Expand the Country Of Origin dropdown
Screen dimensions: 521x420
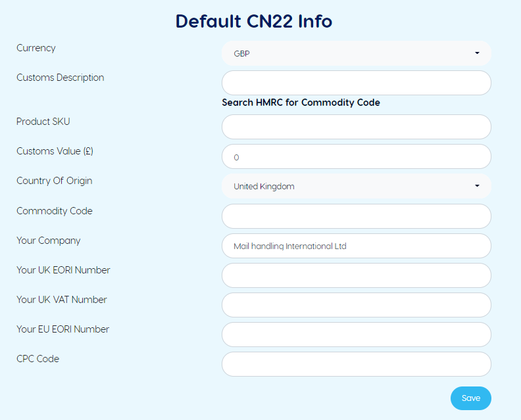tap(356, 186)
